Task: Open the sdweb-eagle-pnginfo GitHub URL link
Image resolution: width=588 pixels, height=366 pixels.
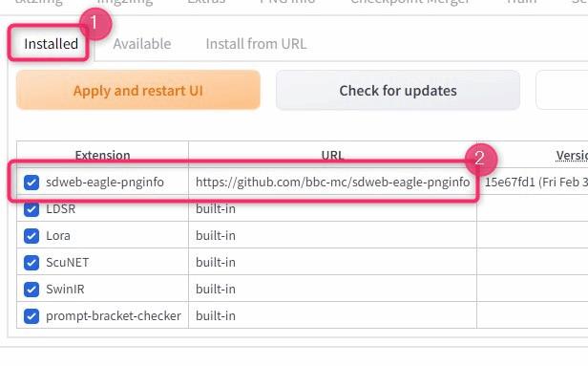Action: click(332, 183)
